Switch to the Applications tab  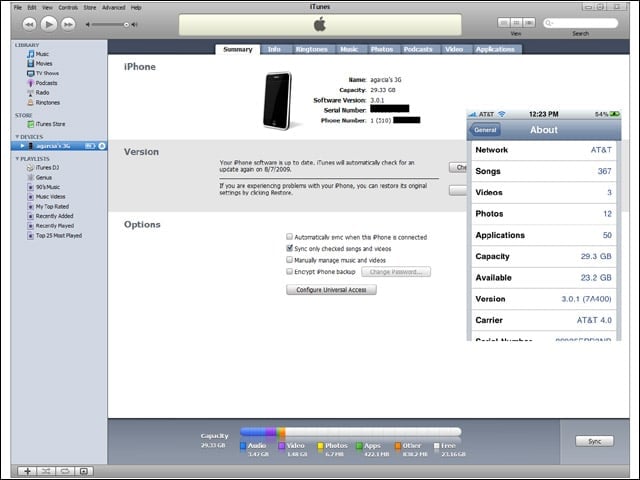tap(495, 49)
